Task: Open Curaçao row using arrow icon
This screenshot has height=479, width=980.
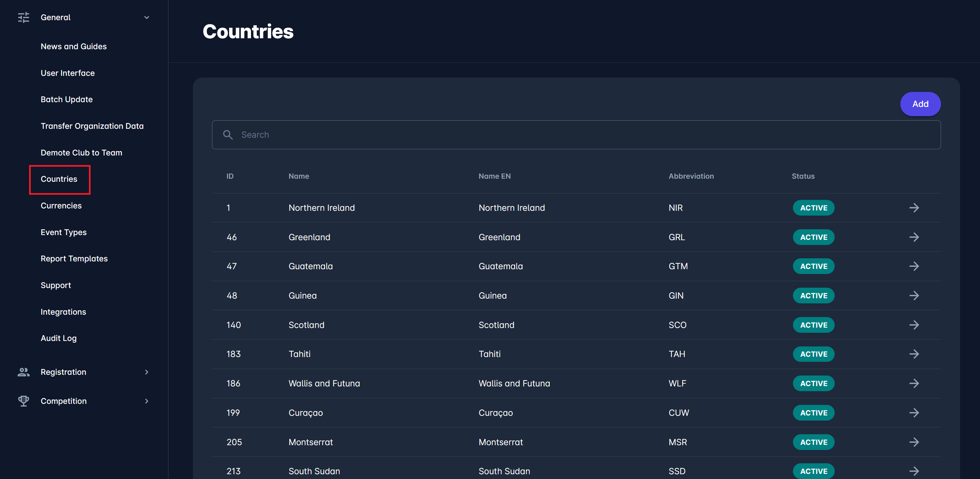Action: (x=914, y=413)
